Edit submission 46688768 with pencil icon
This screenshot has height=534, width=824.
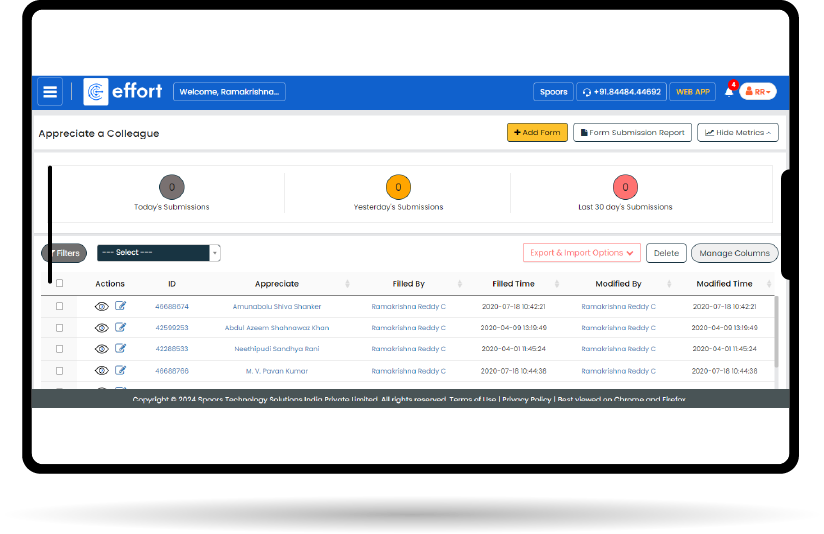(x=121, y=370)
